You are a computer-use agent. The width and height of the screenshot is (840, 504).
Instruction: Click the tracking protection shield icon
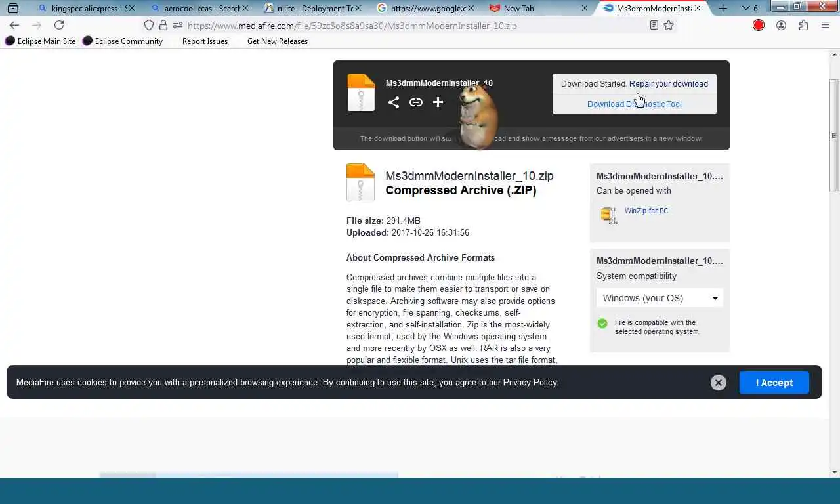click(149, 25)
